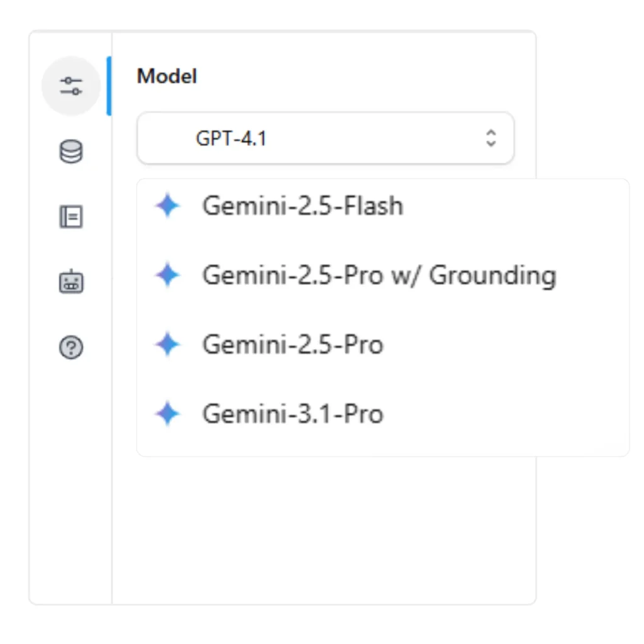The width and height of the screenshot is (644, 644).
Task: Click the sparkle icon beside Gemini-2.5-Pro
Action: [167, 344]
